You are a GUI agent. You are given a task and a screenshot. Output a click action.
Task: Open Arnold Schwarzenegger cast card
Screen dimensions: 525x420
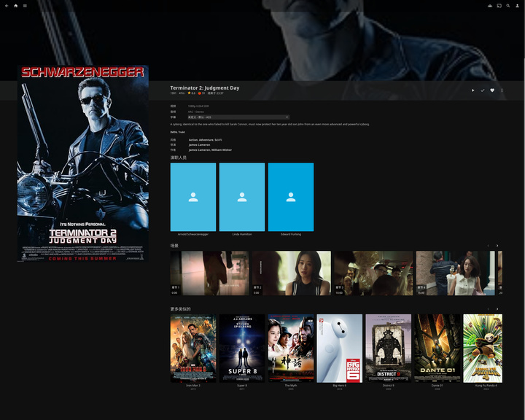(193, 197)
